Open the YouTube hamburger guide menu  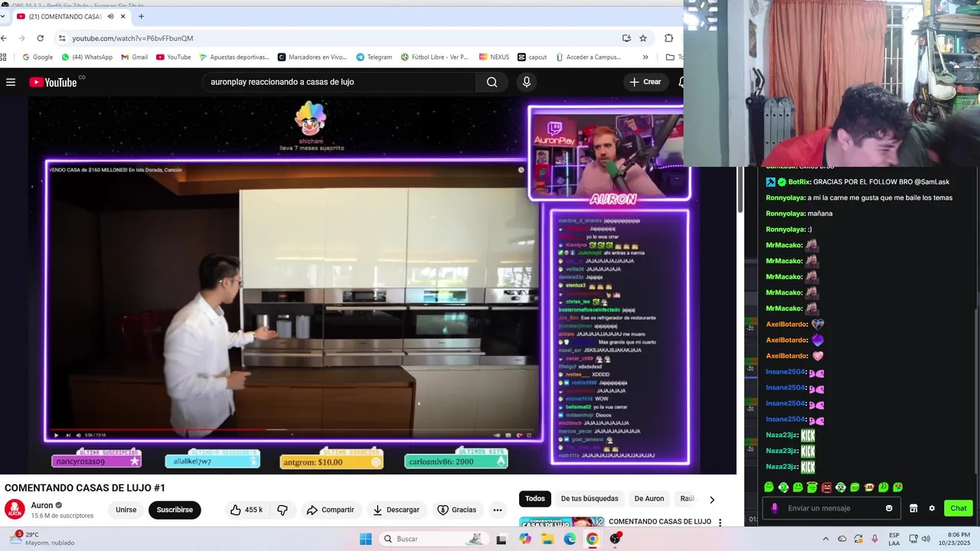[x=11, y=82]
